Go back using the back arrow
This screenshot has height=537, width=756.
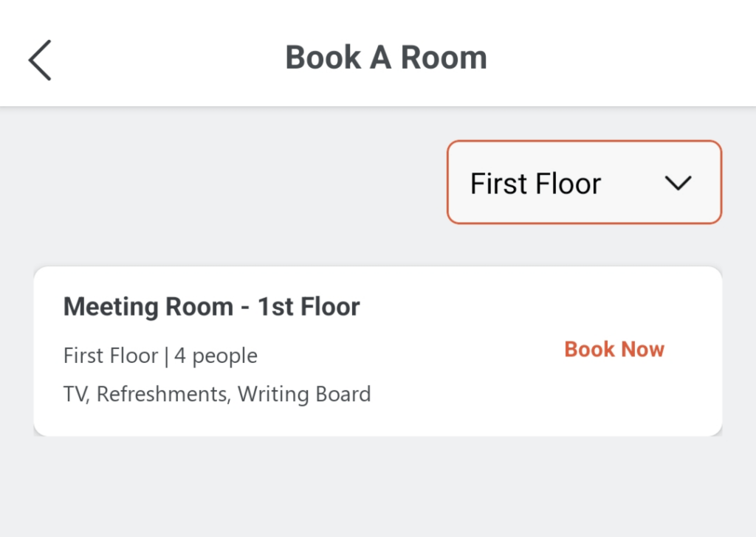[40, 59]
